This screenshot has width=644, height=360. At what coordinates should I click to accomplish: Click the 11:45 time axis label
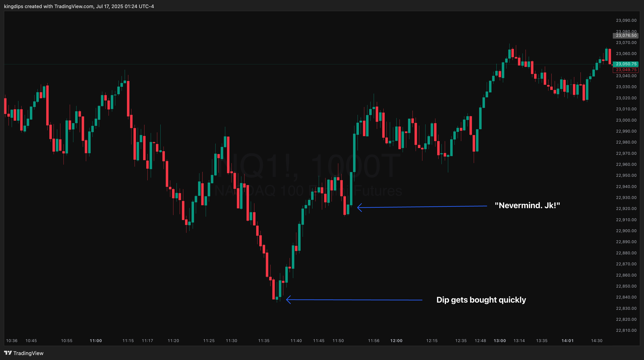click(x=319, y=340)
